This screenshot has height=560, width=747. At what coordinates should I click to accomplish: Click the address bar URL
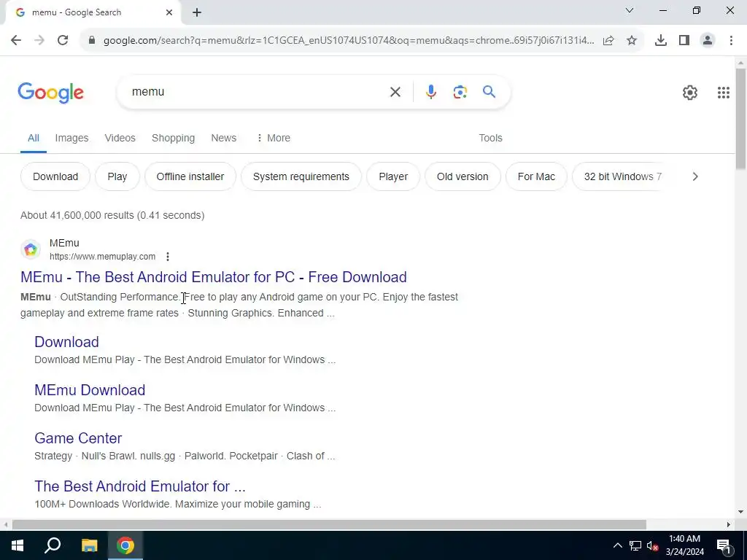[x=349, y=41]
